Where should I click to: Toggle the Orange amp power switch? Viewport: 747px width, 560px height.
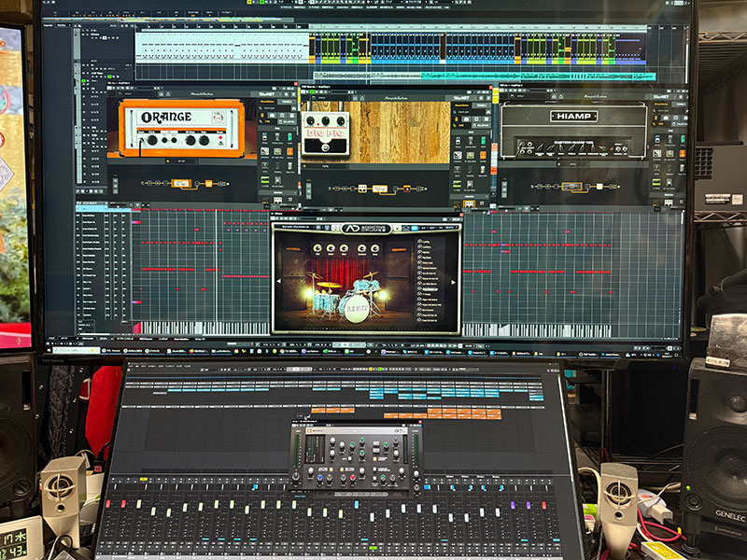pyautogui.click(x=221, y=142)
